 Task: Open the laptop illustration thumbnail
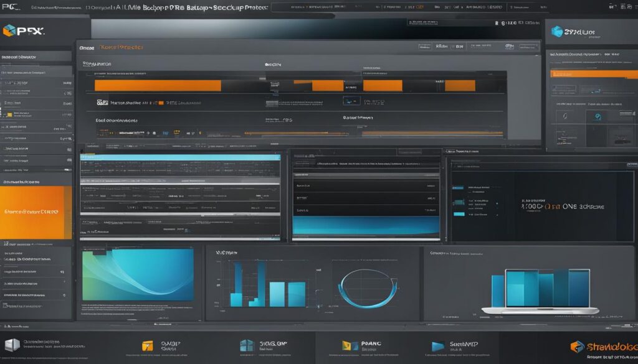tap(541, 292)
